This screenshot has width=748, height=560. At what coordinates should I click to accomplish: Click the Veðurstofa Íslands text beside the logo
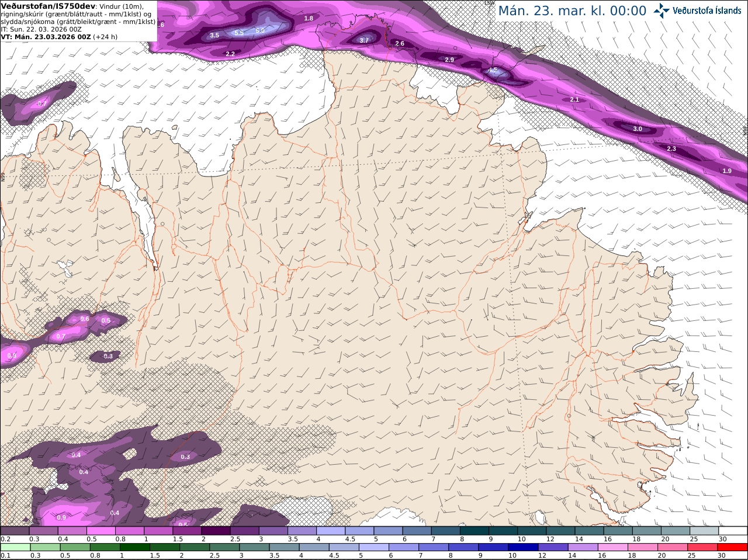[707, 11]
